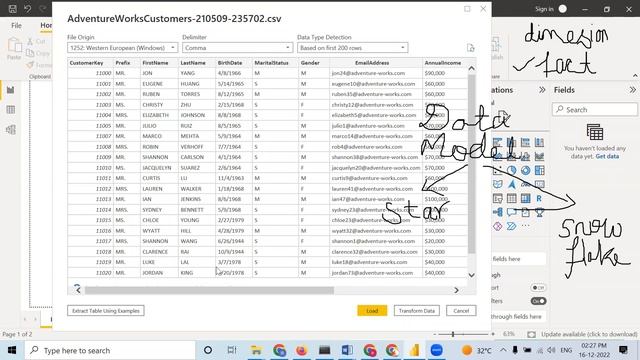Image resolution: width=640 pixels, height=360 pixels.
Task: Click Extract Table Using Examples button
Action: tap(106, 311)
